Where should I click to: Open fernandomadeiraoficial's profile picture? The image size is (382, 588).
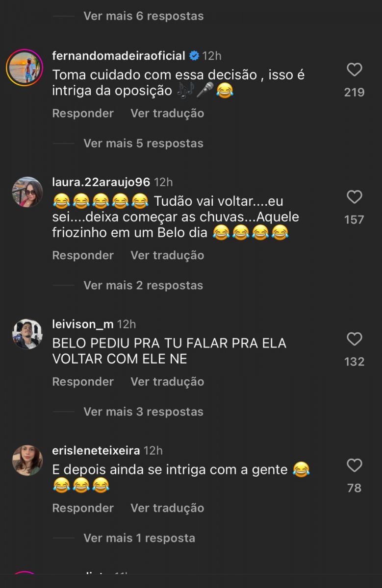pos(26,65)
